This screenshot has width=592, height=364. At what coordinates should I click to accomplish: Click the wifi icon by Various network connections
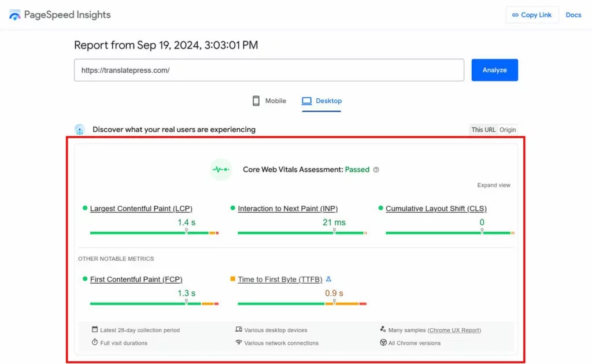click(x=239, y=342)
